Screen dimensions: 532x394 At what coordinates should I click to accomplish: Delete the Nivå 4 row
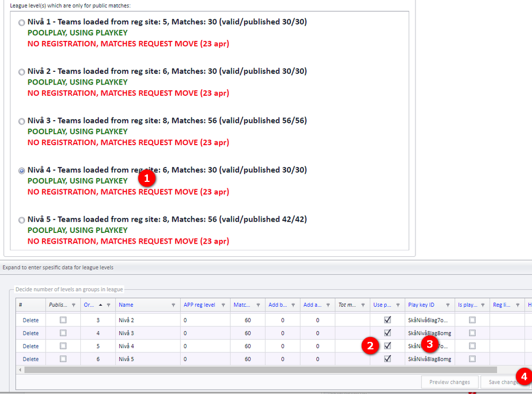coord(30,346)
